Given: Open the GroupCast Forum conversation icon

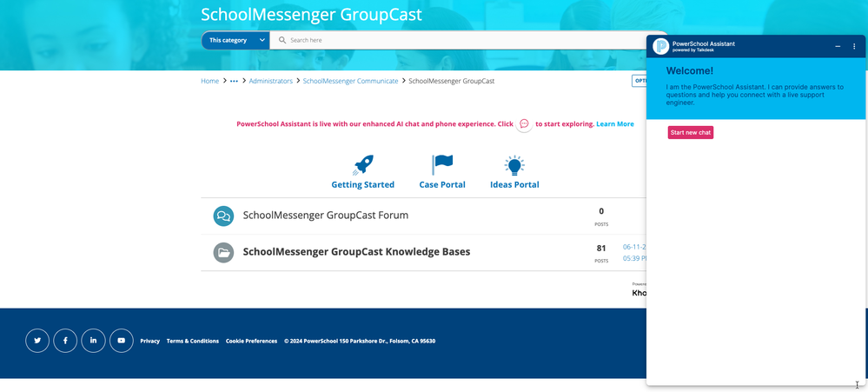Looking at the screenshot, I should click(223, 216).
